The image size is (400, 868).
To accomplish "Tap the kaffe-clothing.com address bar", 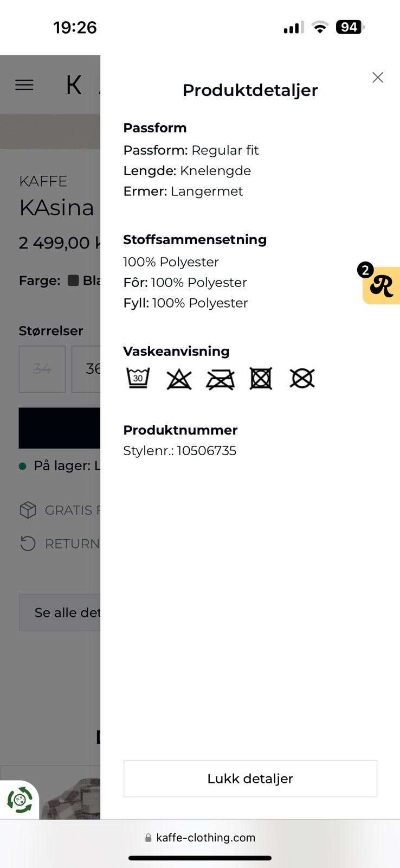I will [x=200, y=838].
